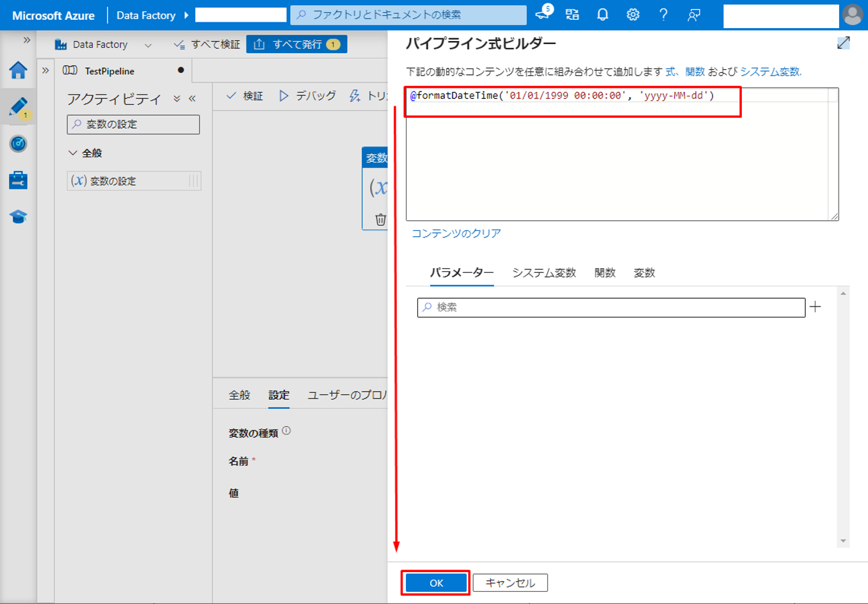Add a new parameter with plus icon
The image size is (868, 604).
tap(815, 307)
